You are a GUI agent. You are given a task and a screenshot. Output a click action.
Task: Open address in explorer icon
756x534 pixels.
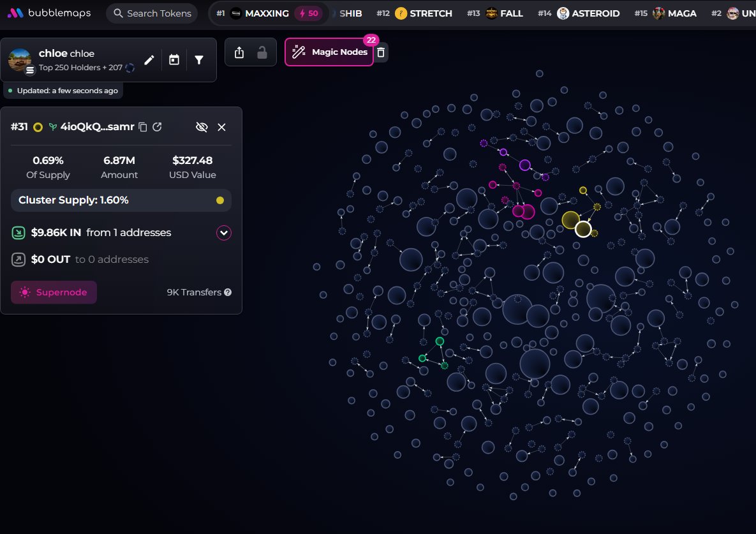(157, 127)
